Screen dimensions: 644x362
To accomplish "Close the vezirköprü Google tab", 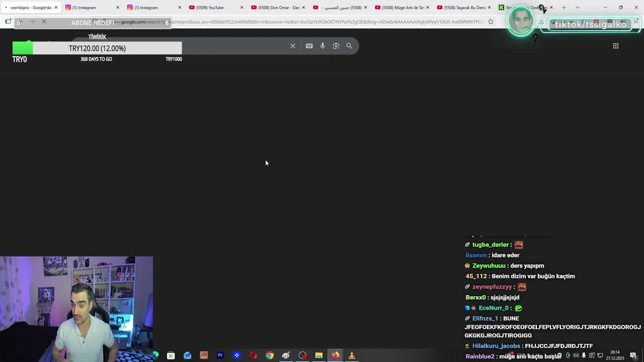I will 56,8.
